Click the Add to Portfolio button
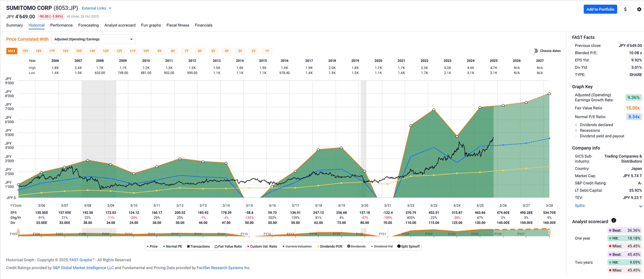 click(x=600, y=9)
